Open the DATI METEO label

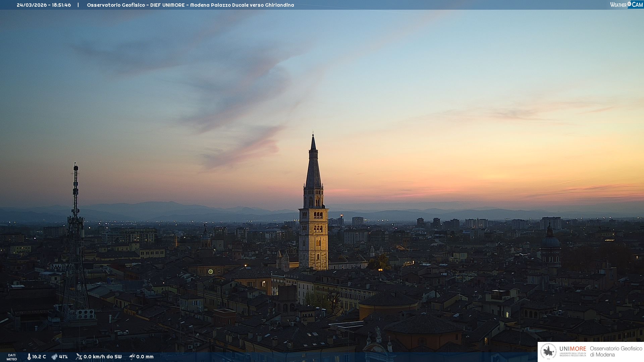[x=12, y=357]
